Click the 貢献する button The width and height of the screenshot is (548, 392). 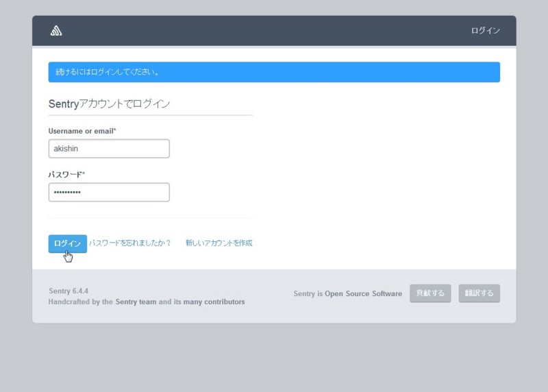tap(430, 293)
